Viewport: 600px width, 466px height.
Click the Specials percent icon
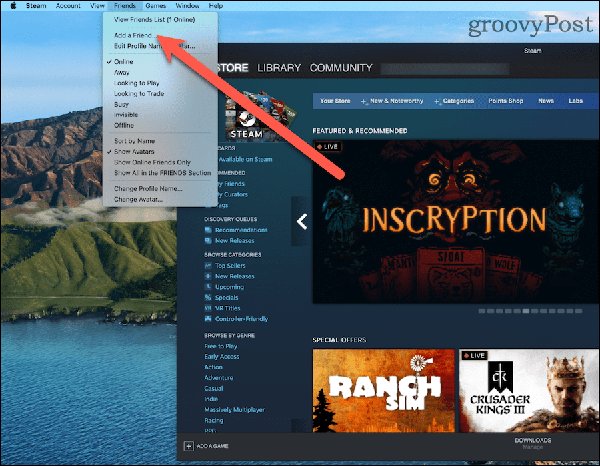click(x=208, y=298)
